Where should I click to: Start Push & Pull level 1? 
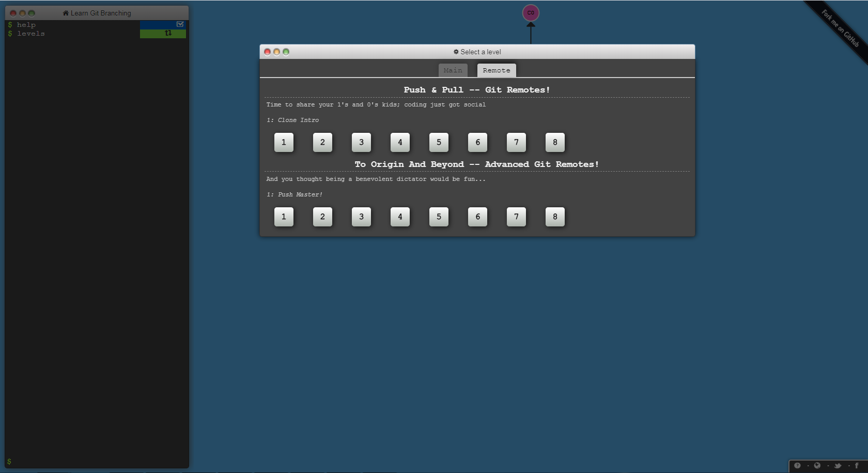[x=284, y=142]
